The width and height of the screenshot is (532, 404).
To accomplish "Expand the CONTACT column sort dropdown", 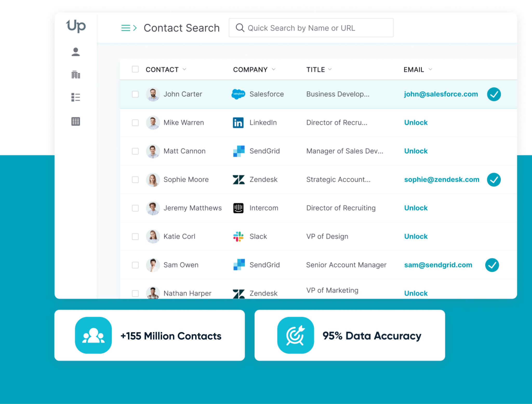I will click(184, 69).
